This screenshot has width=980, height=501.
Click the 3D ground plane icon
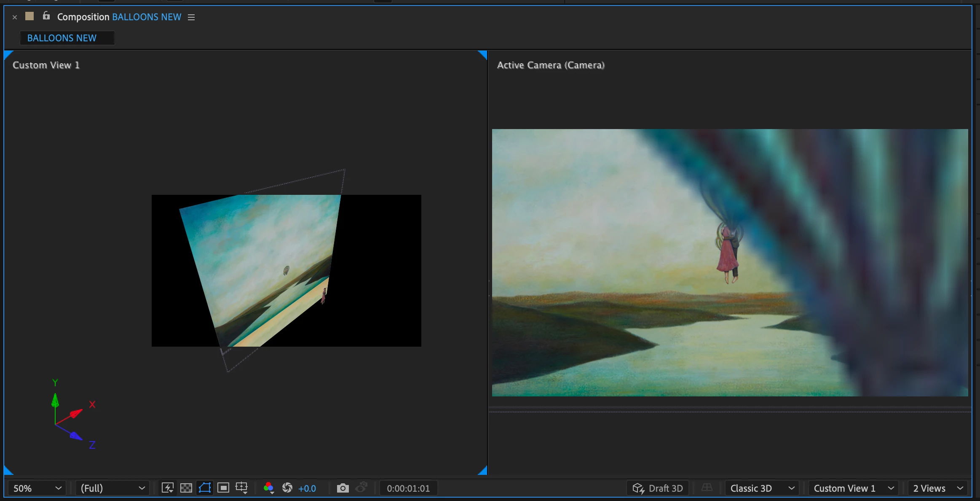coord(707,488)
